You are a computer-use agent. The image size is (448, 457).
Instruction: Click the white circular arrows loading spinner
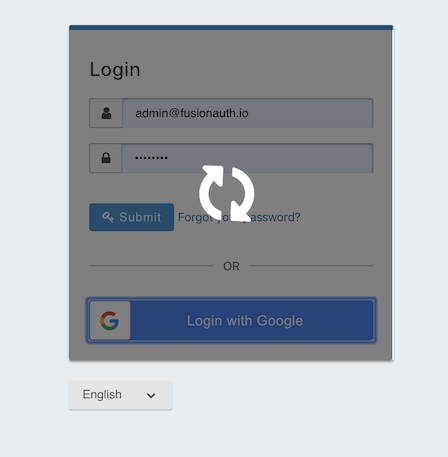[227, 193]
